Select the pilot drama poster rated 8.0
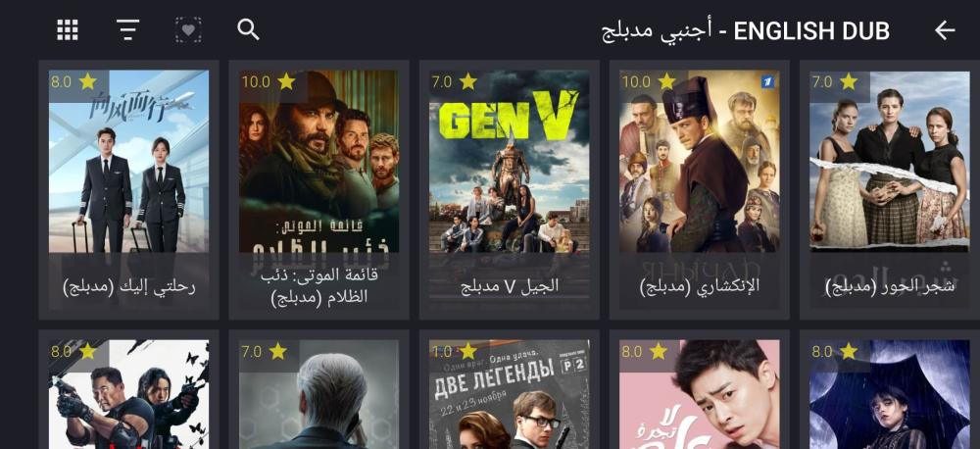The image size is (980, 449). point(128,162)
